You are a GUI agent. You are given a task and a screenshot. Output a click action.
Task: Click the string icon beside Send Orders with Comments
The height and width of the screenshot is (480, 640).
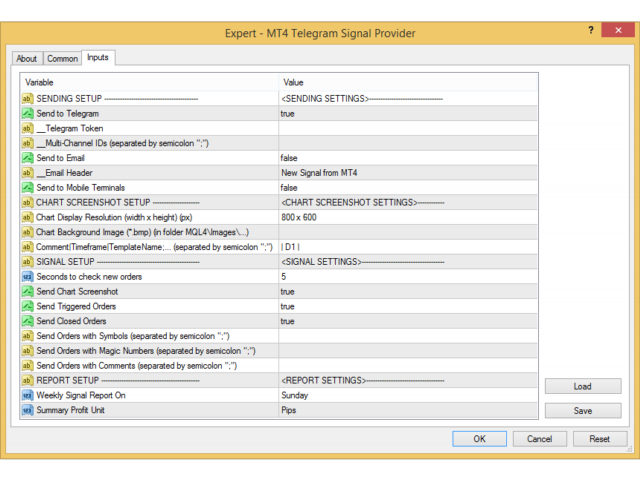[x=27, y=366]
